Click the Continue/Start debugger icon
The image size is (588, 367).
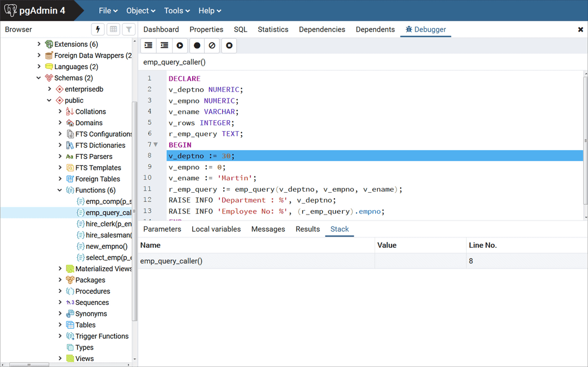180,45
